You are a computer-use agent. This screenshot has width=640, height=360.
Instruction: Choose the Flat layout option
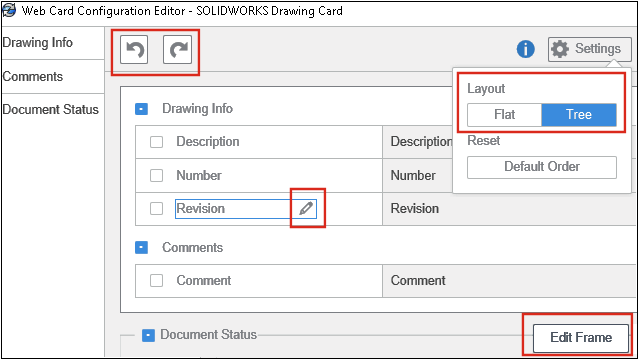click(504, 115)
